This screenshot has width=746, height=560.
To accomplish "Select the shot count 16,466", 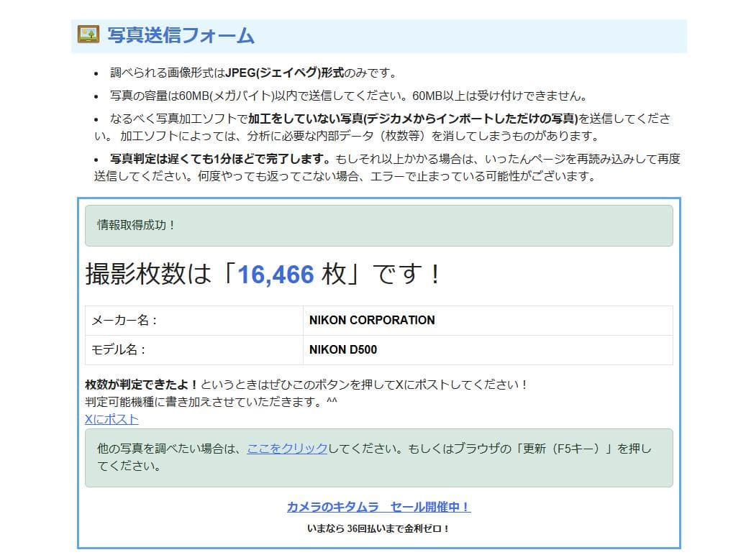I will 276,275.
